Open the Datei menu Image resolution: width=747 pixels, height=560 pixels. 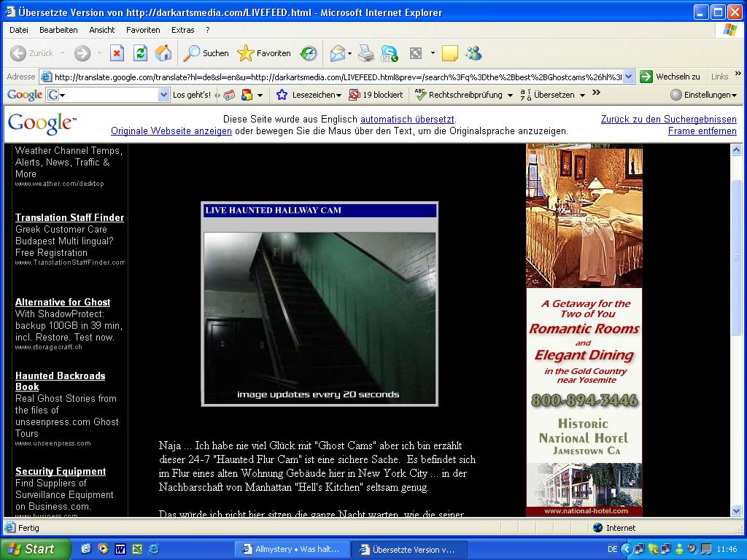coord(18,30)
